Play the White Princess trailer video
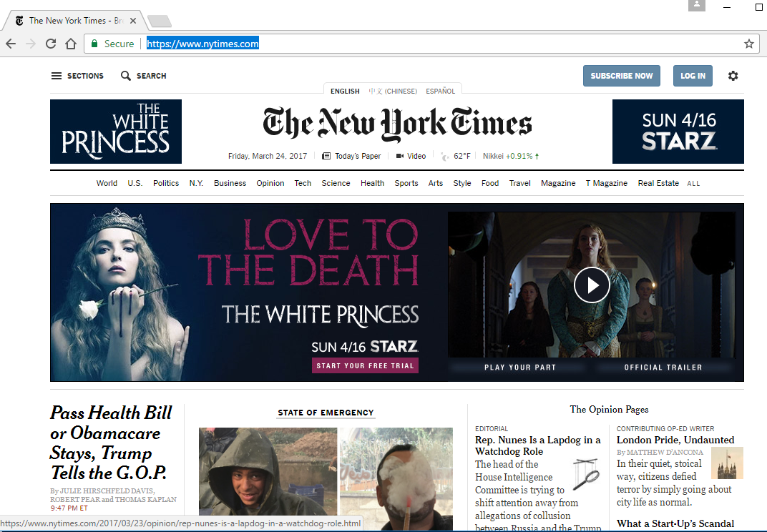Viewport: 767px width, 532px height. (592, 285)
